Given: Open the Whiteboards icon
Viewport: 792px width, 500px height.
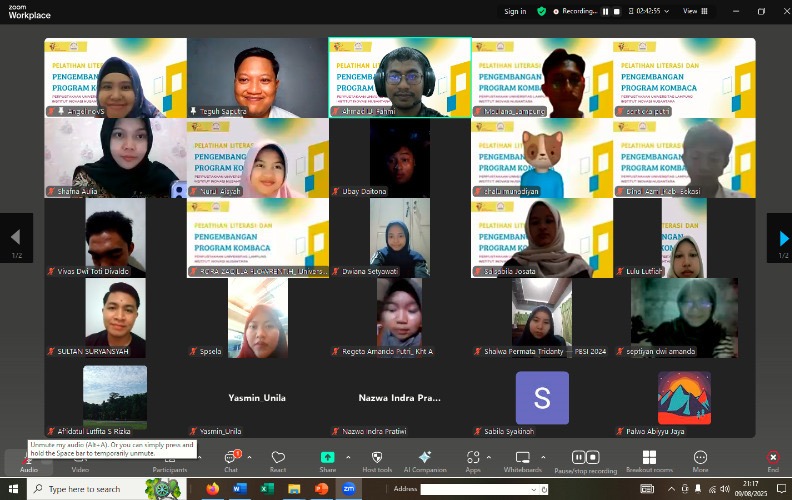Looking at the screenshot, I should (x=522, y=458).
